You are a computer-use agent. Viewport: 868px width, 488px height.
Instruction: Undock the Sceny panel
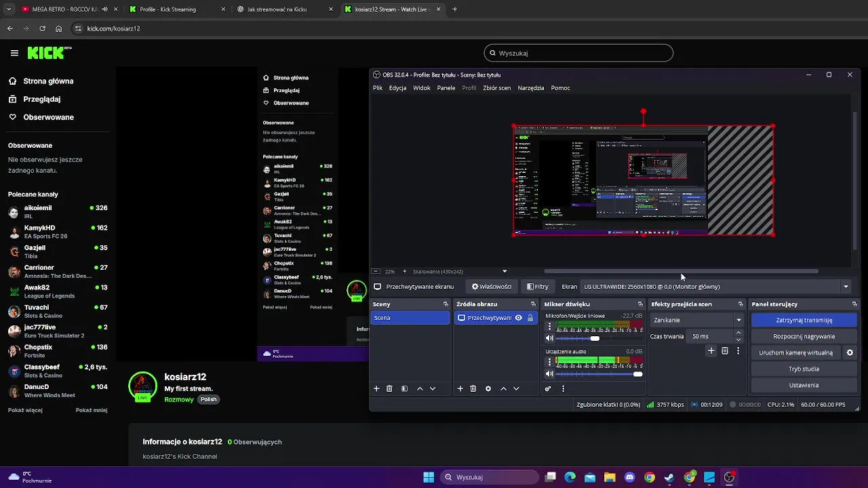click(446, 304)
